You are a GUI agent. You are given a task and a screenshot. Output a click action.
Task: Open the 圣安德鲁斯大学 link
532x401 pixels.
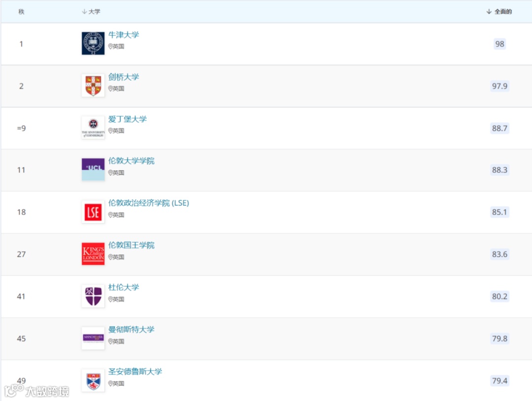pyautogui.click(x=135, y=371)
